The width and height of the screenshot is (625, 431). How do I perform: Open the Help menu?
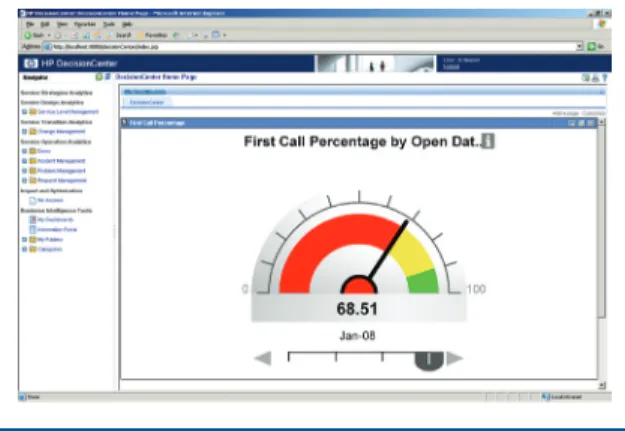(127, 24)
